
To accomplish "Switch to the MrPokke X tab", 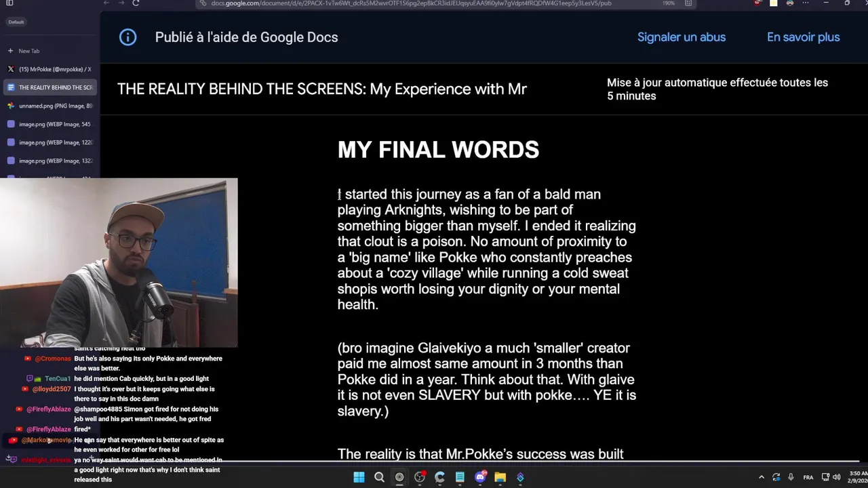I will 49,69.
